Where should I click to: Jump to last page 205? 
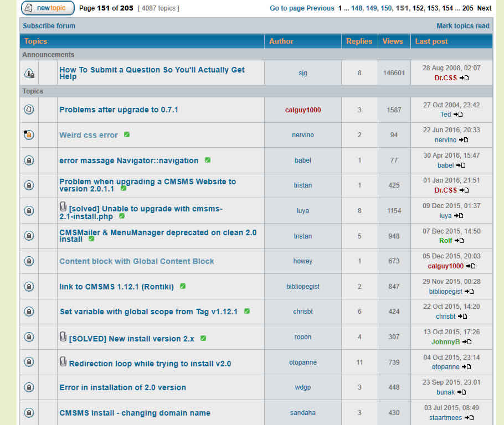click(467, 8)
